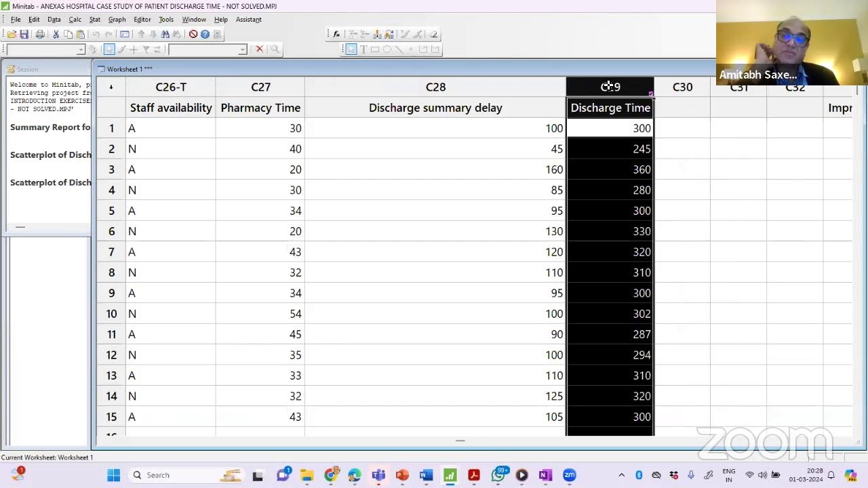
Task: Save the project using the floppy disk icon
Action: (x=24, y=34)
